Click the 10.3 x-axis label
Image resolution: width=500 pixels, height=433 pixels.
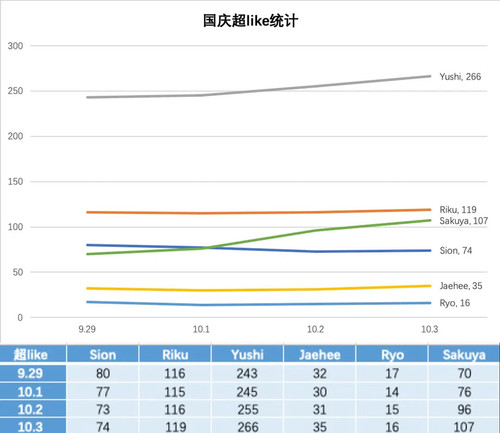[x=430, y=329]
